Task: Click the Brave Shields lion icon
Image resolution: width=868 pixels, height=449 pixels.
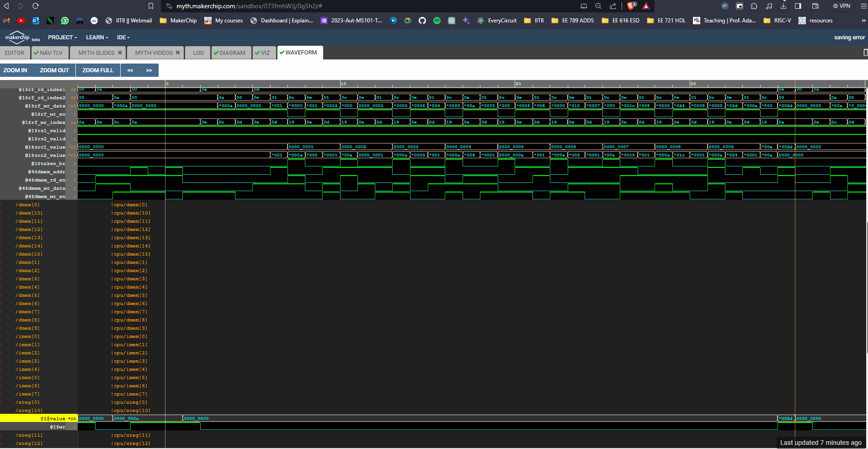Action: [x=632, y=6]
